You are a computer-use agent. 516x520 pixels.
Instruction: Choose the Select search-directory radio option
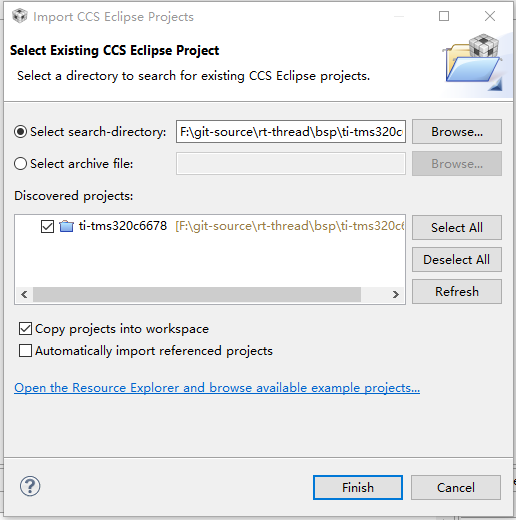pos(20,132)
